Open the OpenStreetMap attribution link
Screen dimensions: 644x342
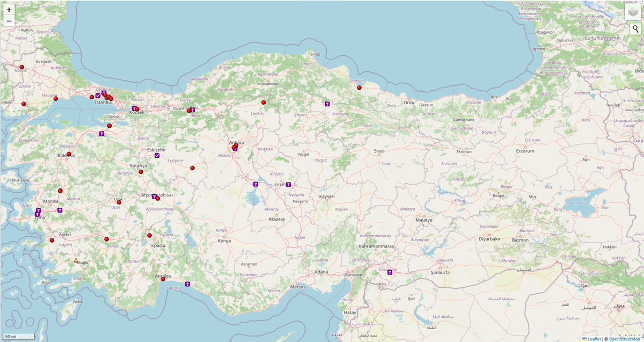[625, 339]
